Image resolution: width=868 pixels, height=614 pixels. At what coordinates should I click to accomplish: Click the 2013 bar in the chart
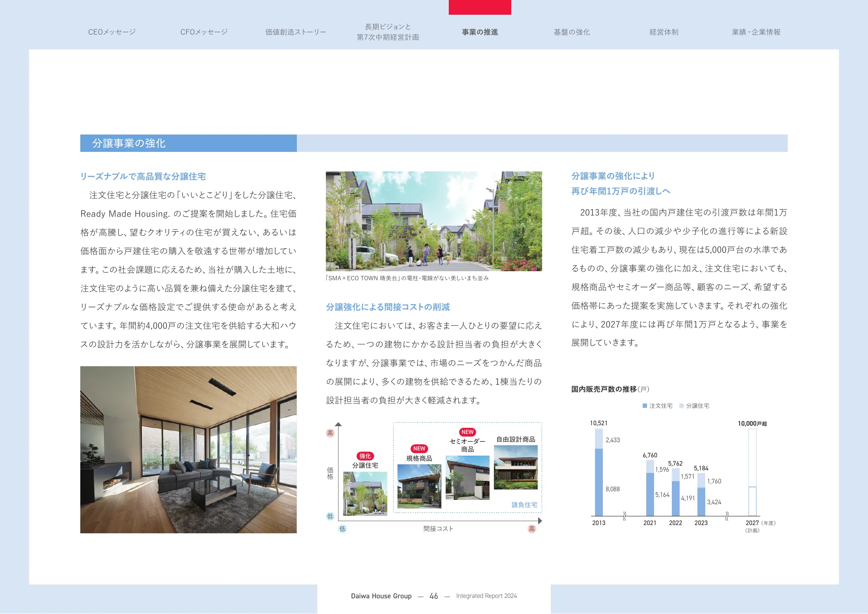pos(599,472)
